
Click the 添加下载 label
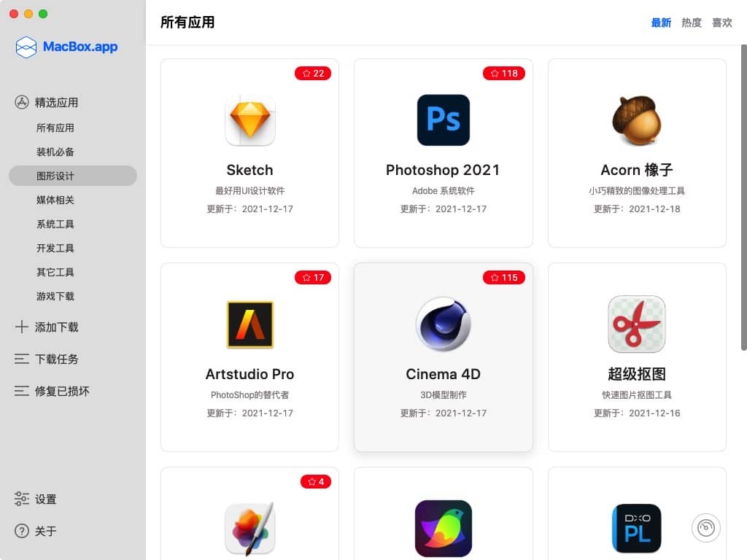[56, 327]
